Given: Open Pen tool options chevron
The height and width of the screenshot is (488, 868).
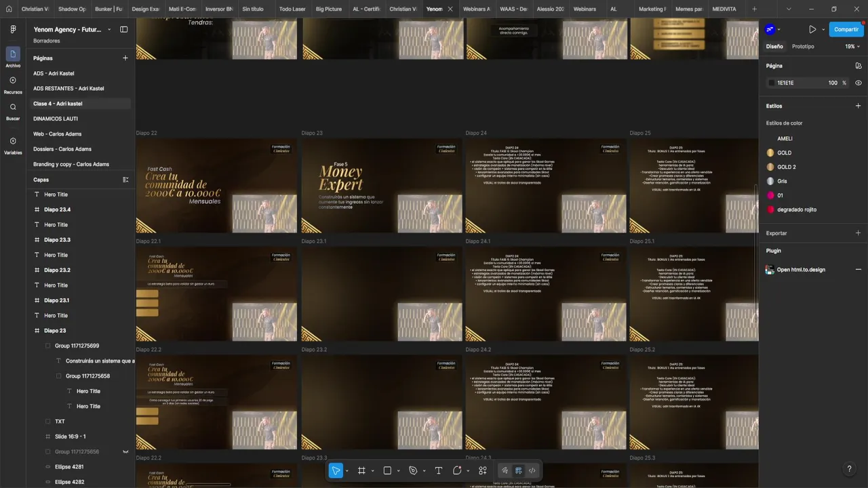Looking at the screenshot, I should coord(424,471).
